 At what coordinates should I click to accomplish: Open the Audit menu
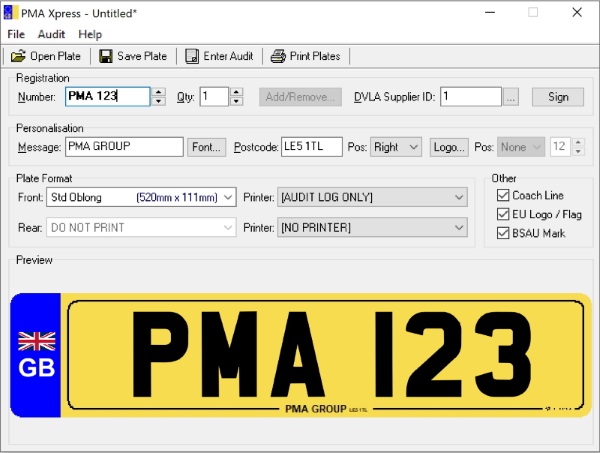click(51, 34)
